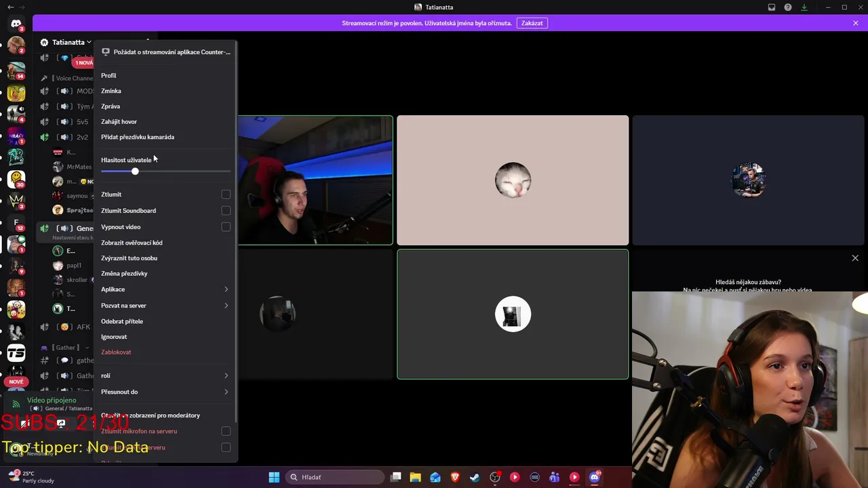Open OBS Studio from the taskbar
This screenshot has height=488, width=868.
[495, 477]
